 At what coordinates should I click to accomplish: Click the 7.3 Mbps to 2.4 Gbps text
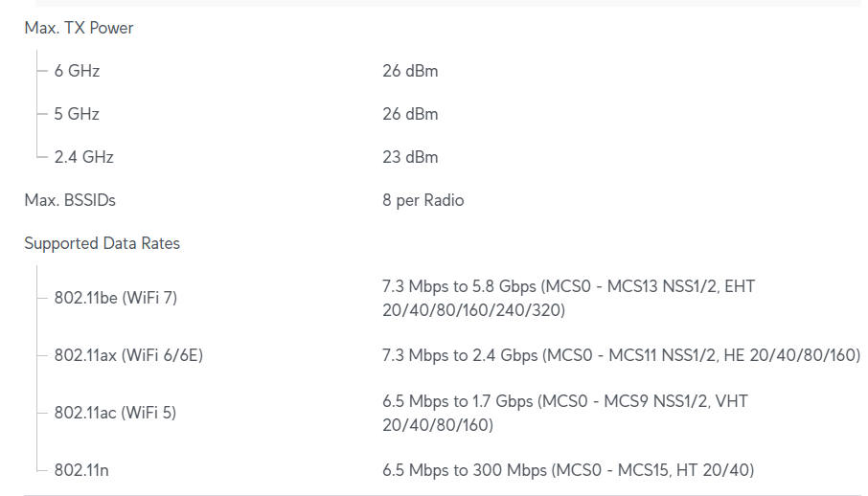(460, 355)
